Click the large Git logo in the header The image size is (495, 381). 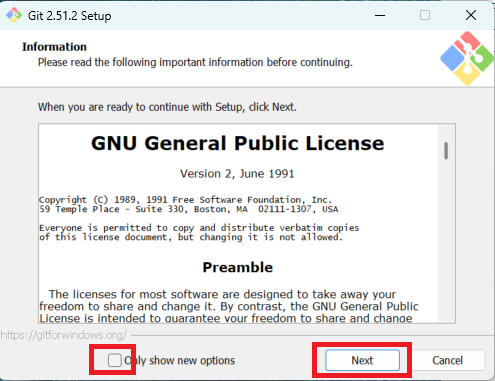pos(467,58)
